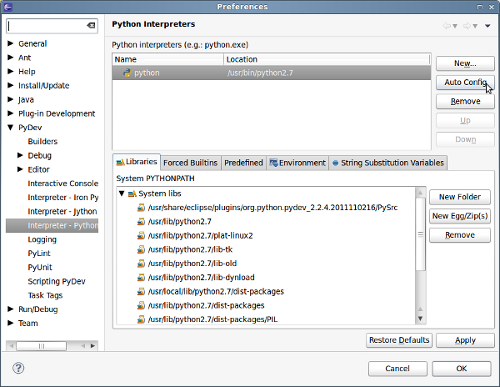Open the preferences view menu dropdown
Viewport: 500px width, 387px height.
(x=488, y=26)
